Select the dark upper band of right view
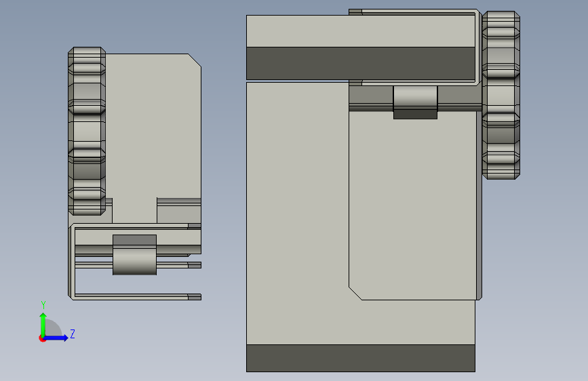 (361, 63)
